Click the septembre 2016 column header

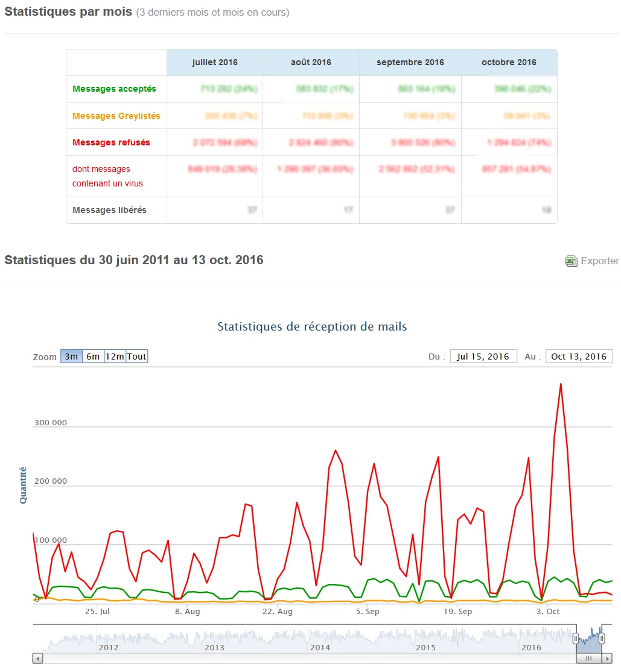[x=410, y=62]
